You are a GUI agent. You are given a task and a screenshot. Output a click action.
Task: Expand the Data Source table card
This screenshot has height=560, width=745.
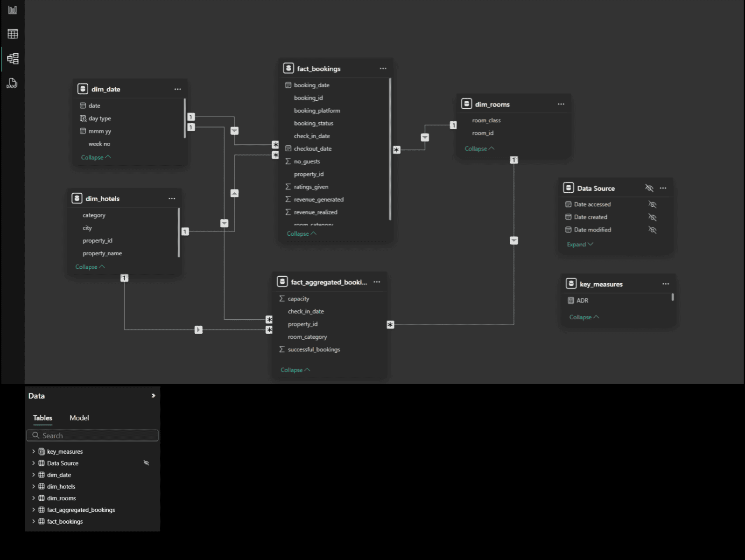579,245
